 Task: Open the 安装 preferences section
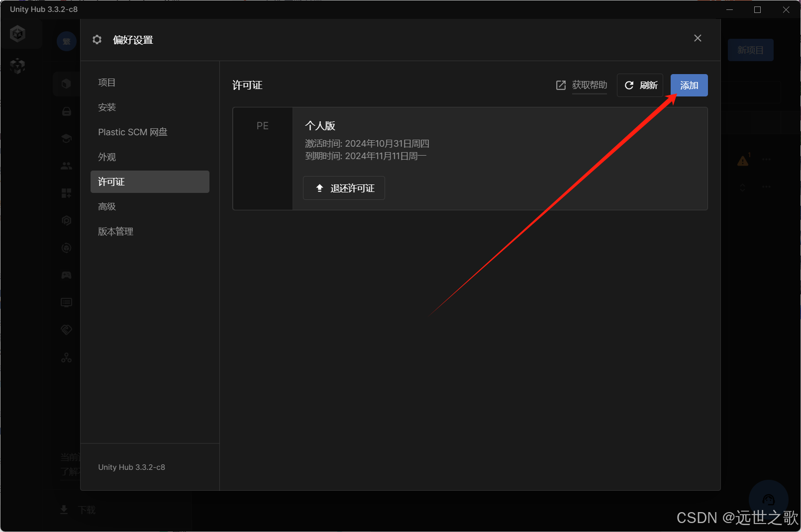(150, 107)
